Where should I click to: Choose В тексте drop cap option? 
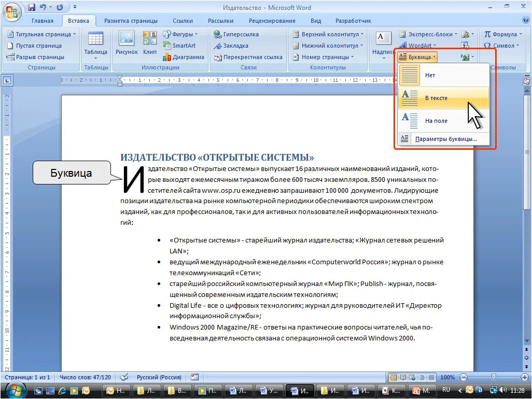(444, 98)
